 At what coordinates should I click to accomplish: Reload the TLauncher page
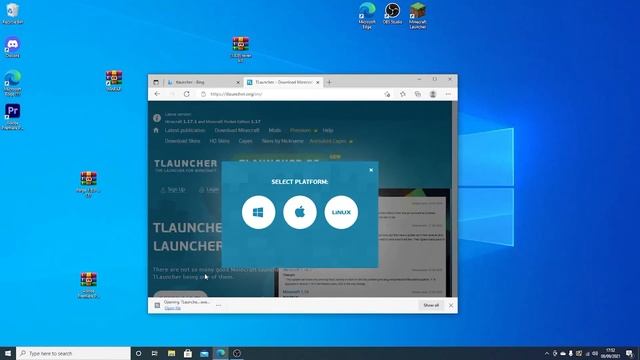(187, 94)
